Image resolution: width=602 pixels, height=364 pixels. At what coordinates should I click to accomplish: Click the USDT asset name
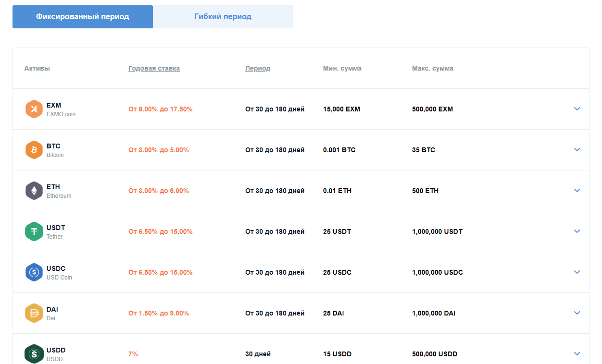(x=56, y=228)
